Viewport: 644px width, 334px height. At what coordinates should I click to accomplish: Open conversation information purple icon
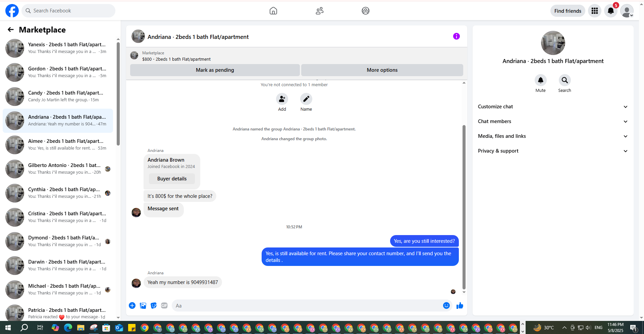tap(457, 36)
